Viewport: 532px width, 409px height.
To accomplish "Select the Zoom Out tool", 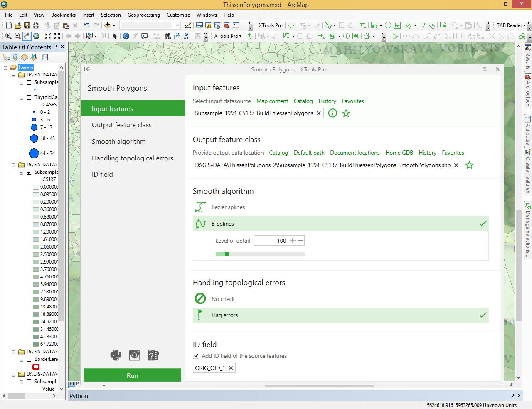I will coord(17,36).
